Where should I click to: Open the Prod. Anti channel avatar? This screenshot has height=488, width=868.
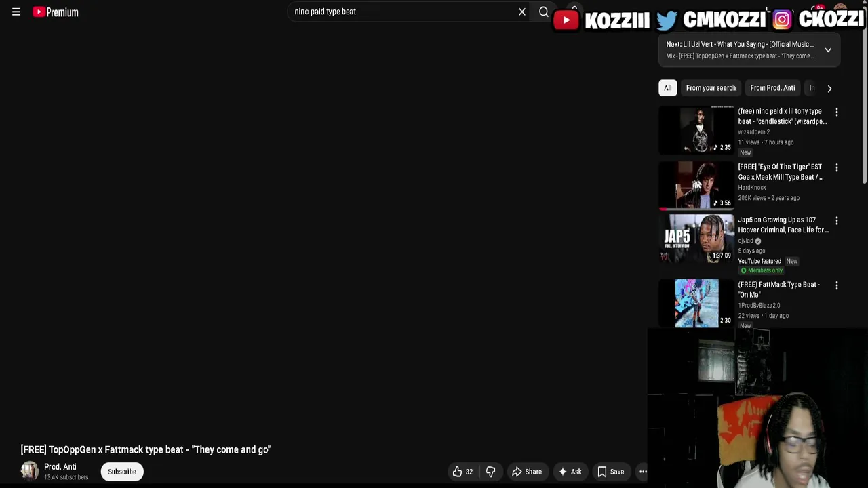pos(29,471)
